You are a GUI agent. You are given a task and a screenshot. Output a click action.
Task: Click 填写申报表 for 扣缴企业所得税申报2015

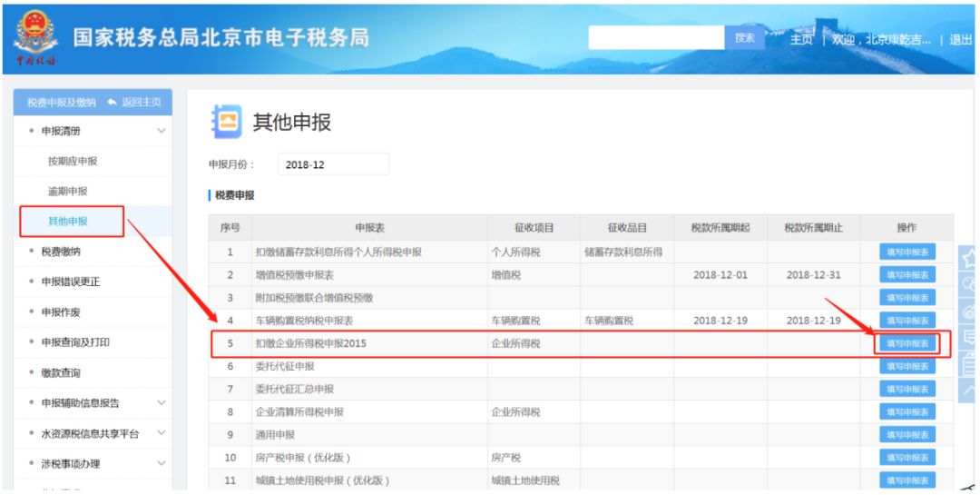[907, 343]
